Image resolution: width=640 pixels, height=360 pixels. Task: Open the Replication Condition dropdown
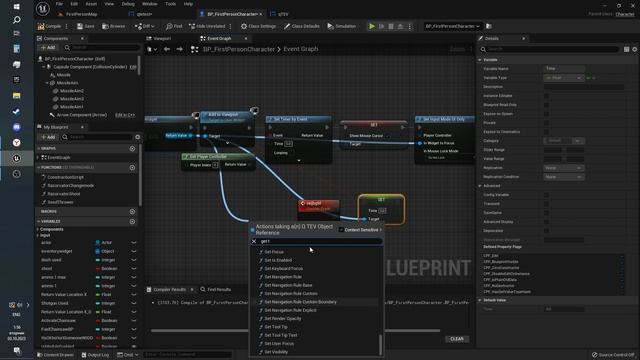[x=564, y=177]
